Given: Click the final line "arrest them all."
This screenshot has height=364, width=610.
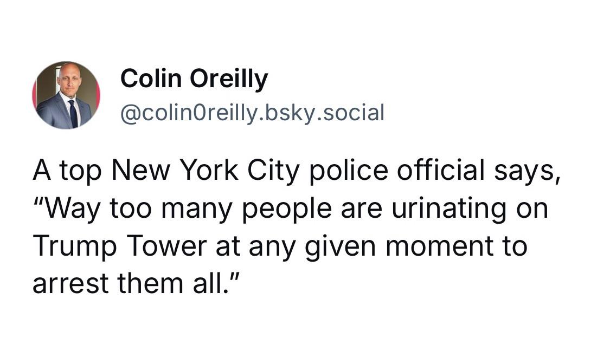Looking at the screenshot, I should (x=136, y=283).
